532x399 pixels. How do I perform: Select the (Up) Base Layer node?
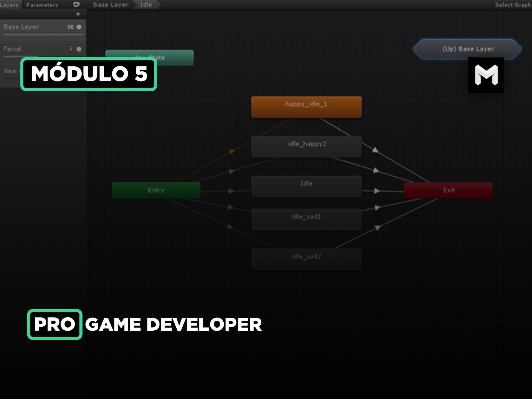(468, 49)
